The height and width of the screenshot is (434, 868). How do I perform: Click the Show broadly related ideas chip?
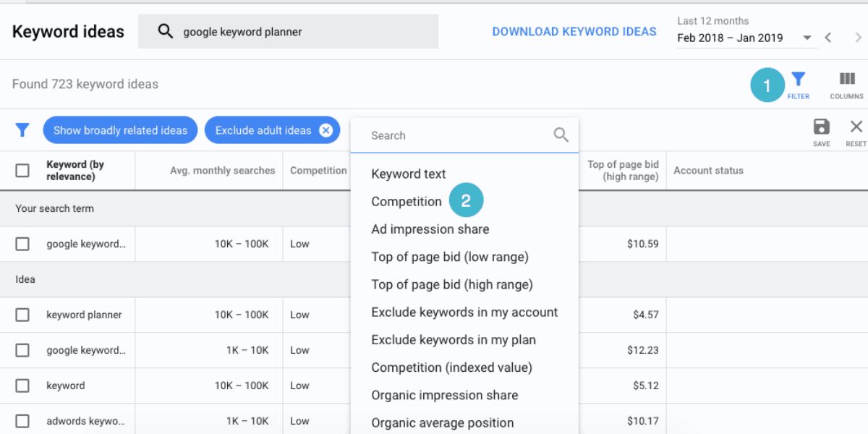(120, 130)
